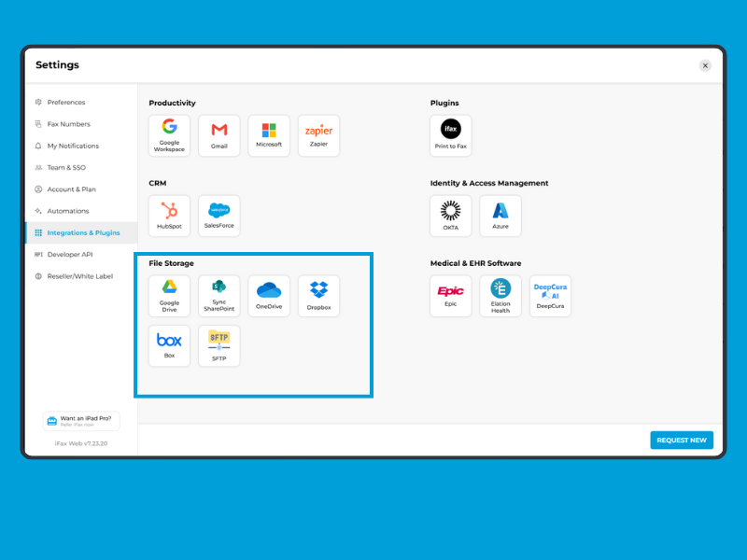Open the Google Workspace integration
Screen dimensions: 747x560
coord(169,135)
